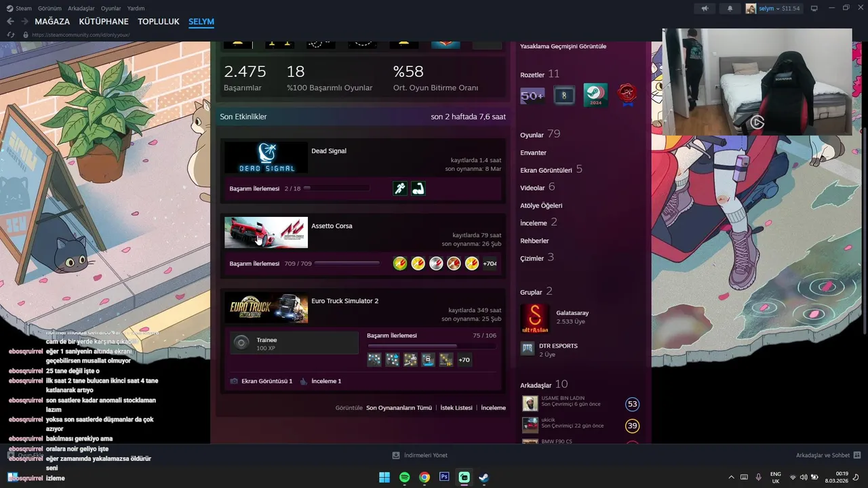Open the Rehberler link
This screenshot has width=868, height=488.
click(534, 241)
